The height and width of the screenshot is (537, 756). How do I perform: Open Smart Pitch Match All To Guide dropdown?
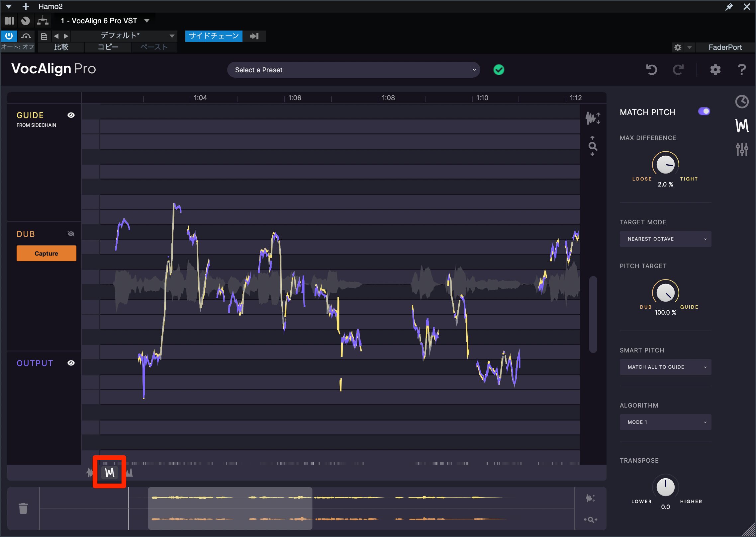[x=665, y=367]
